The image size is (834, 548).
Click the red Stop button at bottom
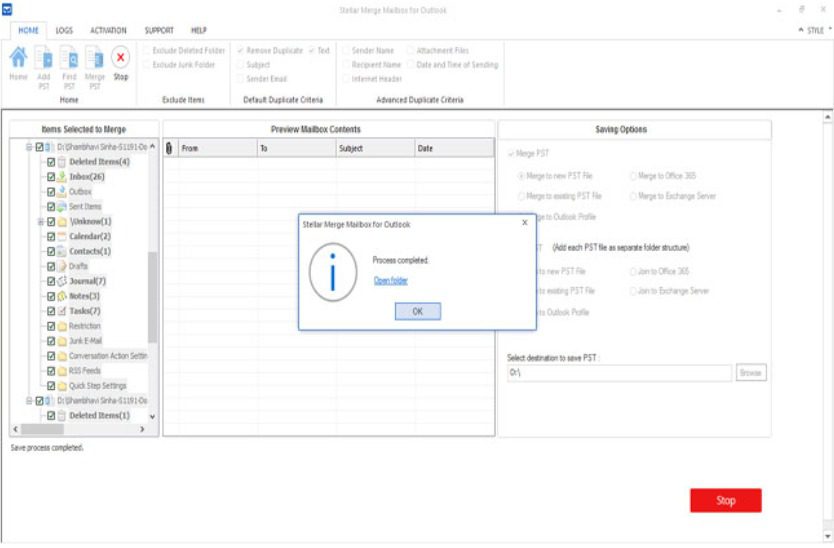pyautogui.click(x=725, y=501)
